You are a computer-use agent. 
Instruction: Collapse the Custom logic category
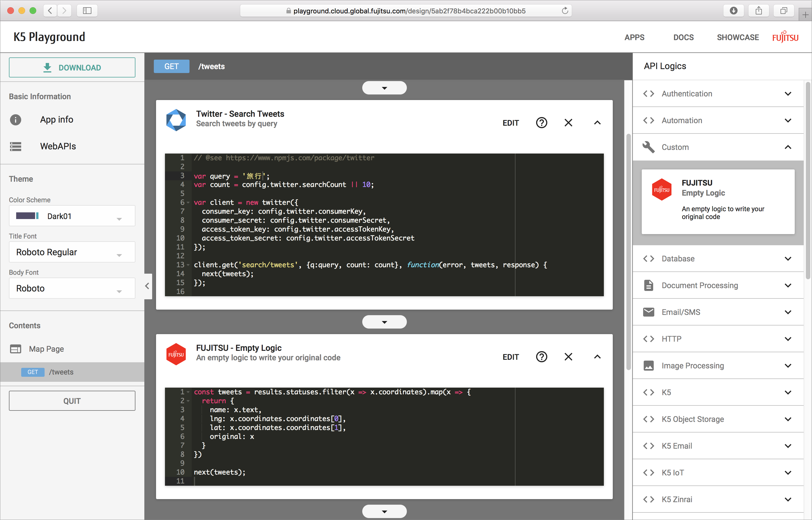[x=718, y=147]
